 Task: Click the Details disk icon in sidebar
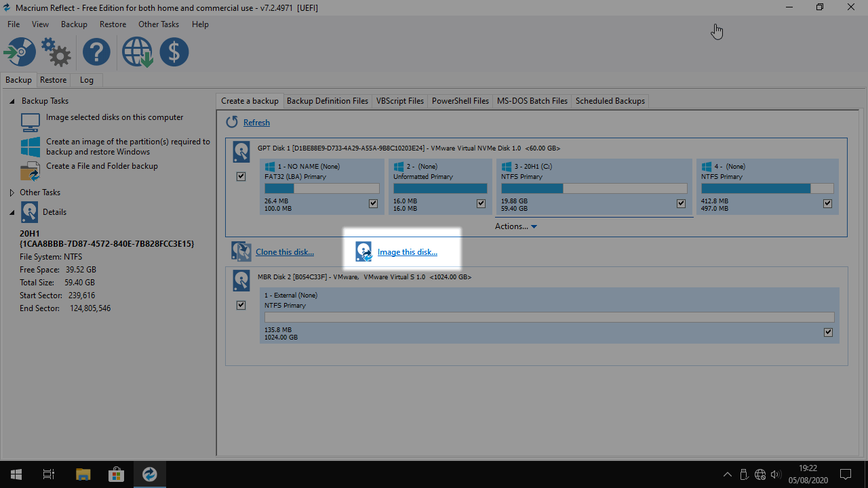[x=29, y=212]
